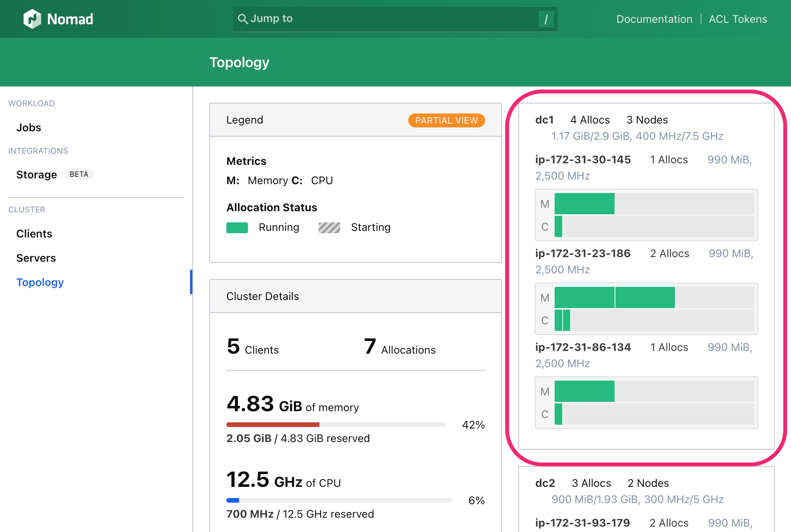This screenshot has width=791, height=532.
Task: Open the Storage integration page
Action: [37, 175]
